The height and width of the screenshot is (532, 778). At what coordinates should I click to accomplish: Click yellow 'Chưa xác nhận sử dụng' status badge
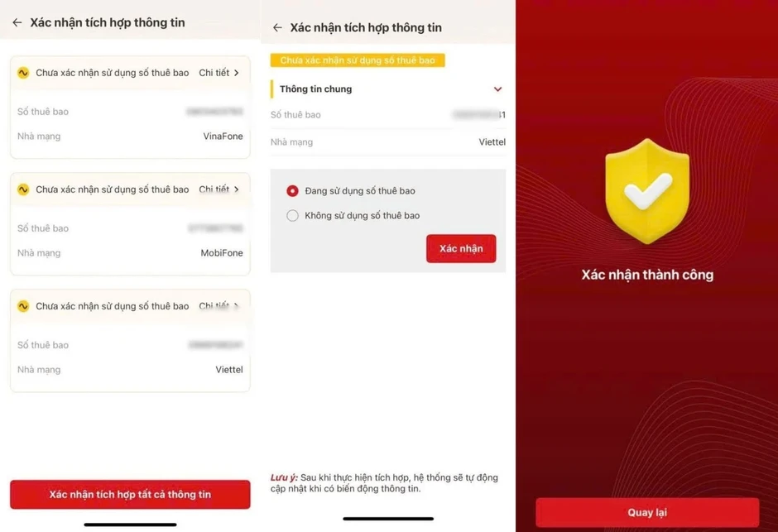pos(358,60)
